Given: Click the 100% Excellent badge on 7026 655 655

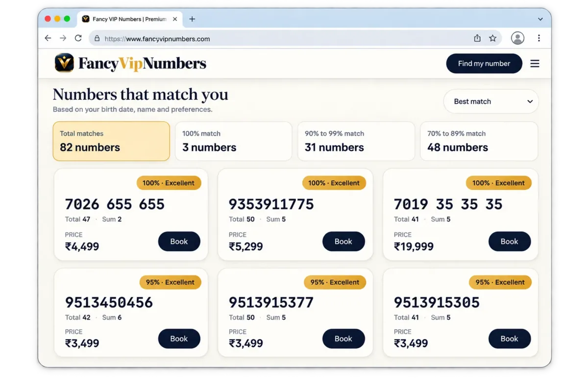Looking at the screenshot, I should [x=169, y=183].
